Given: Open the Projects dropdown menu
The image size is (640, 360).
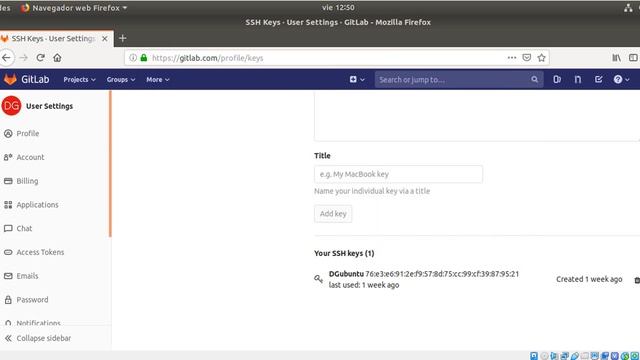Looking at the screenshot, I should [x=79, y=80].
